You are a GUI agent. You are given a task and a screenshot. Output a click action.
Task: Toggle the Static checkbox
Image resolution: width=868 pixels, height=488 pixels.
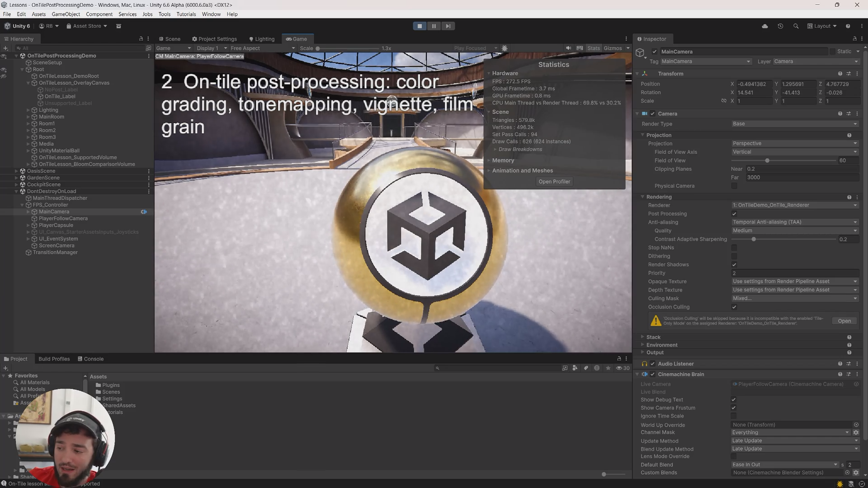(832, 52)
